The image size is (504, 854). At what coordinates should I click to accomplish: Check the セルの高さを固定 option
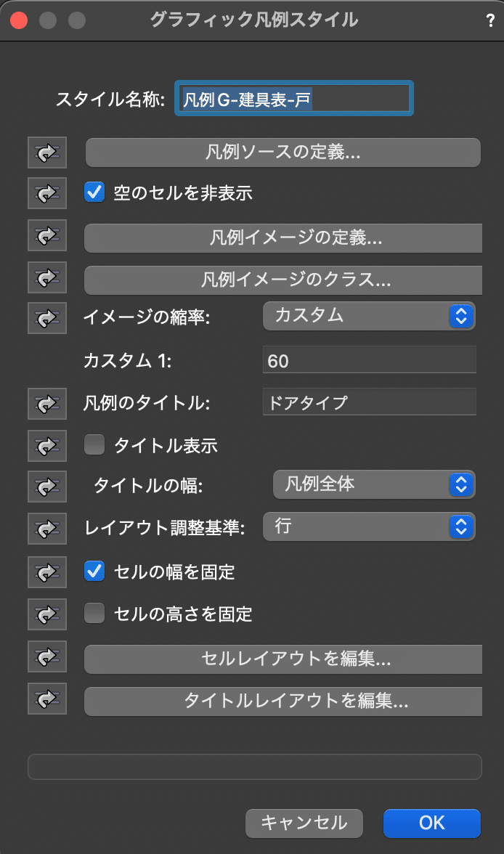pos(94,613)
